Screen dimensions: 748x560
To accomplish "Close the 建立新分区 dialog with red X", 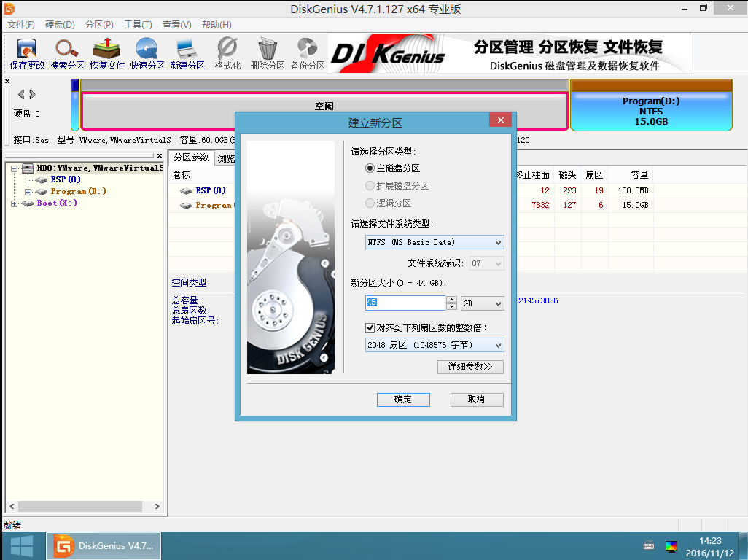I will (x=500, y=120).
